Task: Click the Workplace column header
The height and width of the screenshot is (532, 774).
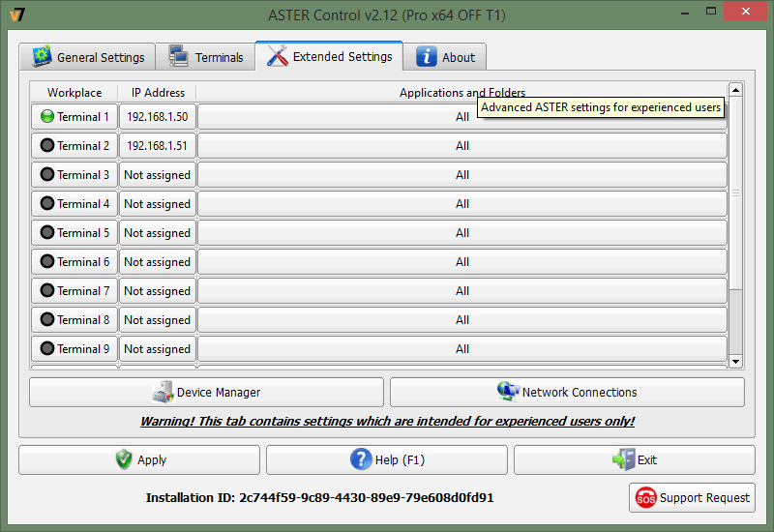Action: pyautogui.click(x=74, y=92)
